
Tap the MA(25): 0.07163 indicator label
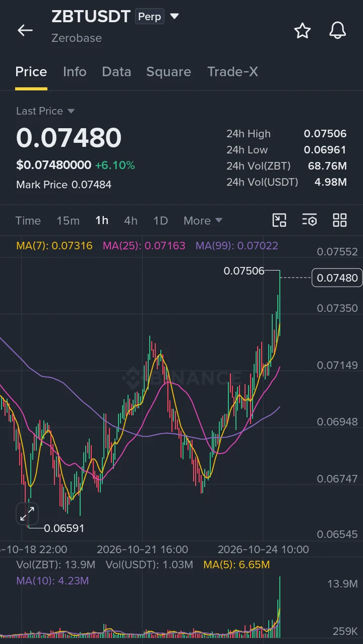(144, 246)
